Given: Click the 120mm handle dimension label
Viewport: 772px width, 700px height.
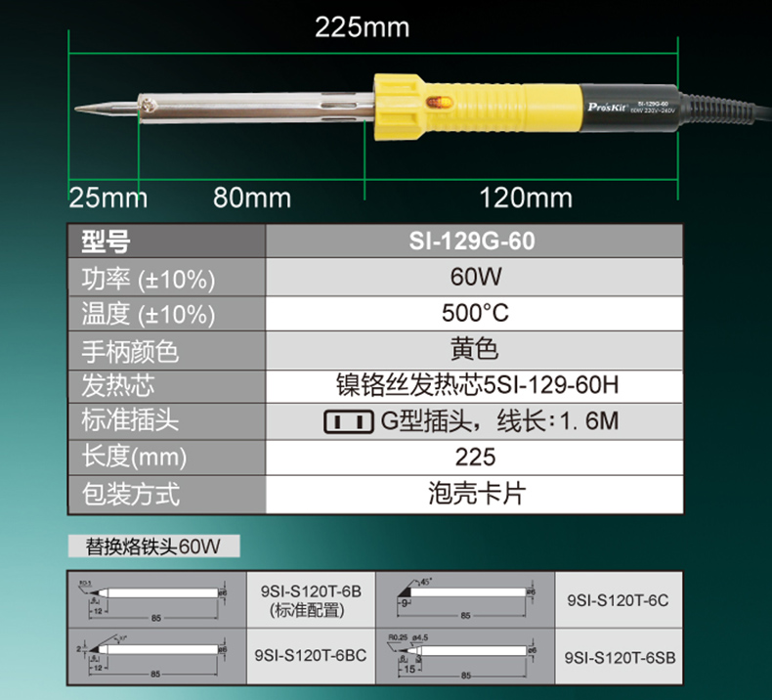Looking at the screenshot, I should [526, 198].
